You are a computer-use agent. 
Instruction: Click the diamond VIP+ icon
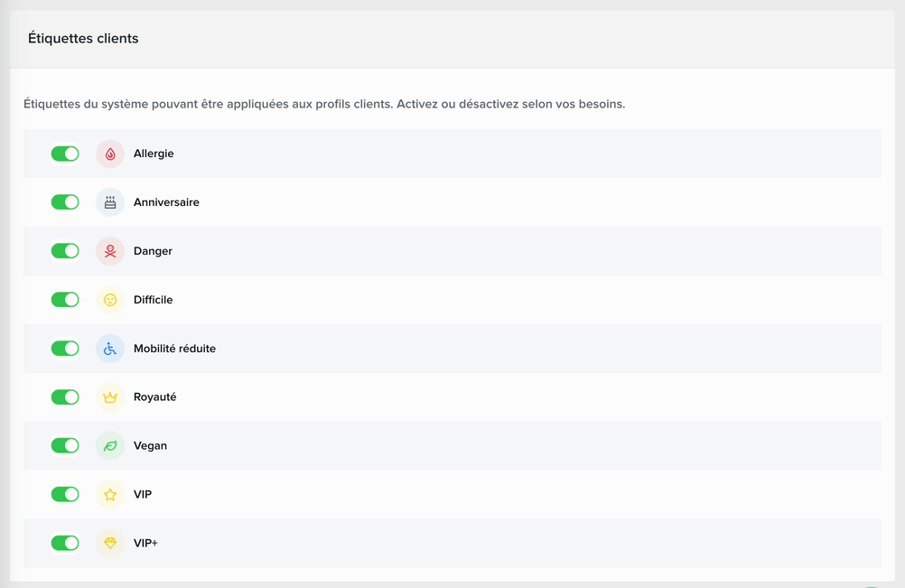click(x=110, y=544)
